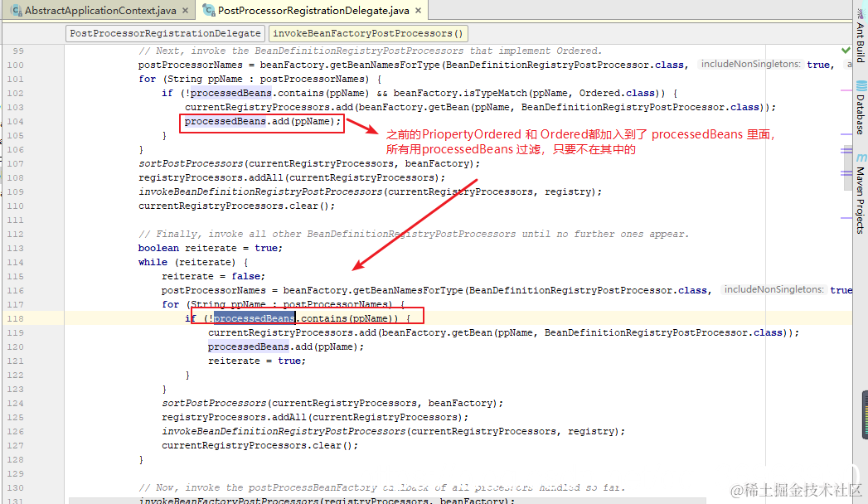Image resolution: width=868 pixels, height=504 pixels.
Task: Click sortPostProcessors call on line 107
Action: (309, 164)
